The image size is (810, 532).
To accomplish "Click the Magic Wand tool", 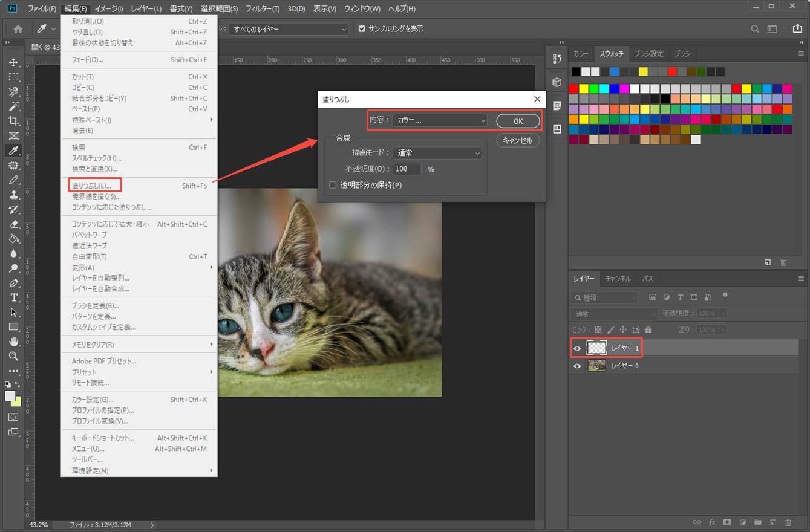I will (x=13, y=106).
